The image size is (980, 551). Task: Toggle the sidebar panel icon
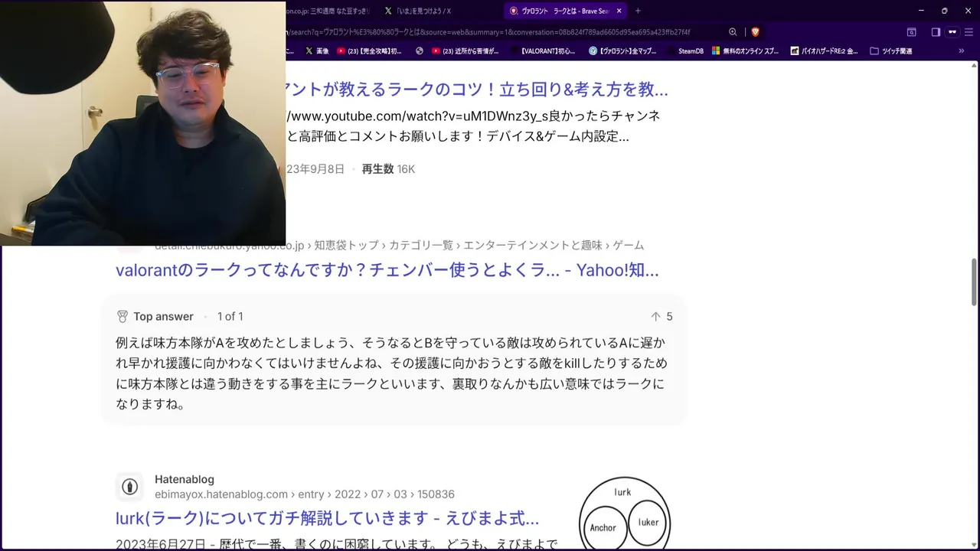pos(936,32)
